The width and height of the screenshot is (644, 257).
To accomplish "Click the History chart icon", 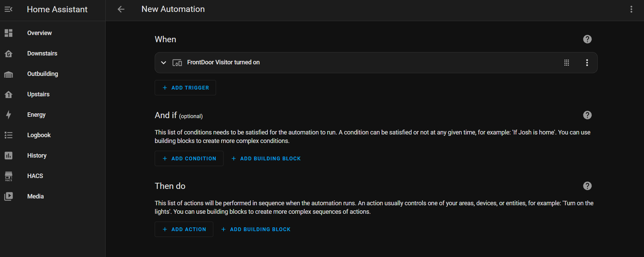I will coord(9,156).
